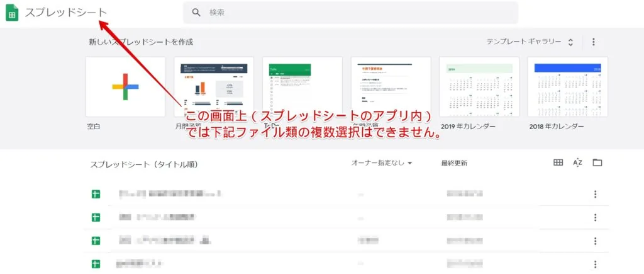The image size is (644, 274).
Task: Expand the テンプレート ギャラリー selector
Action: pyautogui.click(x=530, y=42)
